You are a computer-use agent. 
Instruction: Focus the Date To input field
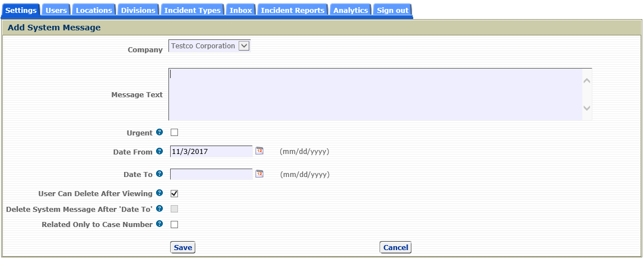[x=211, y=174]
